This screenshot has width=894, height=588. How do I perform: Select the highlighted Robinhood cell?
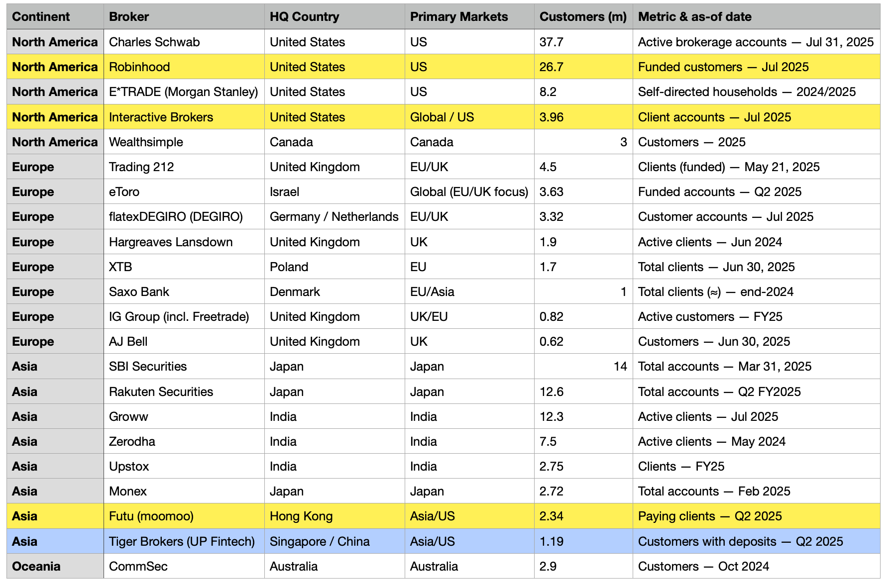pos(184,67)
